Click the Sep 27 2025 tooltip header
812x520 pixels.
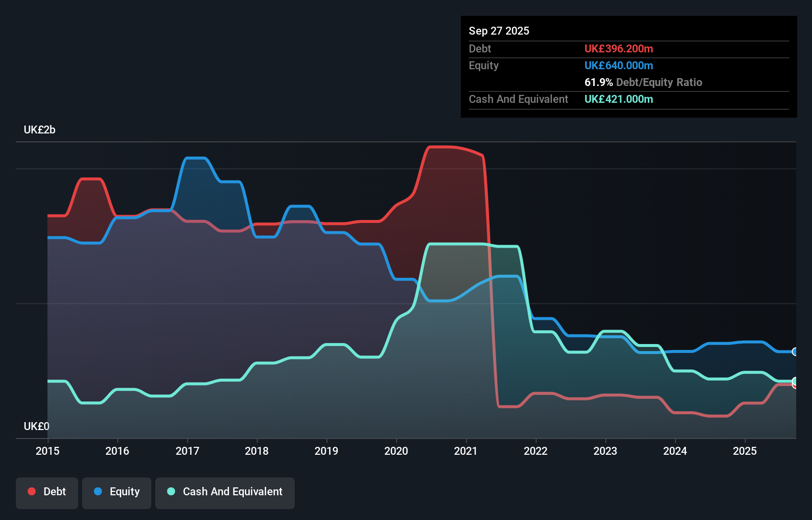[499, 31]
